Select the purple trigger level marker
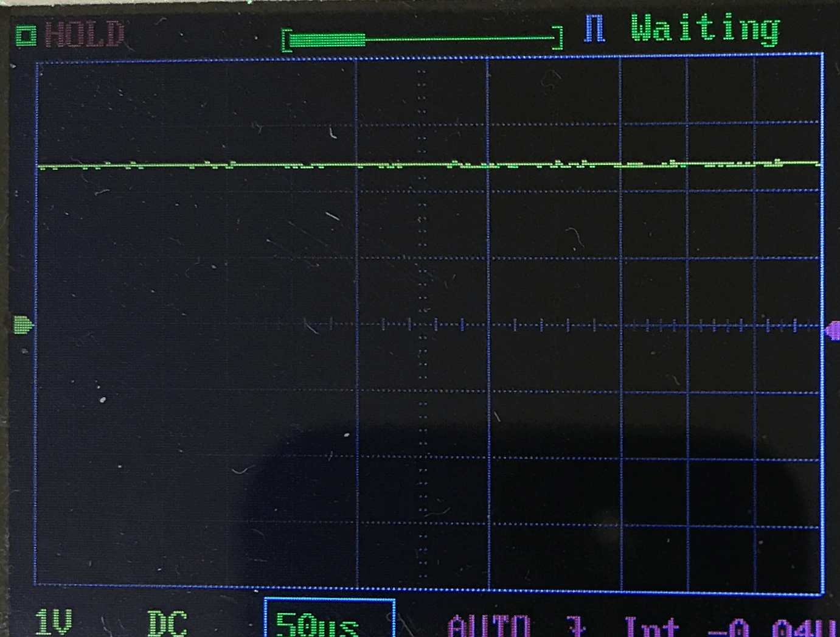 (x=832, y=331)
